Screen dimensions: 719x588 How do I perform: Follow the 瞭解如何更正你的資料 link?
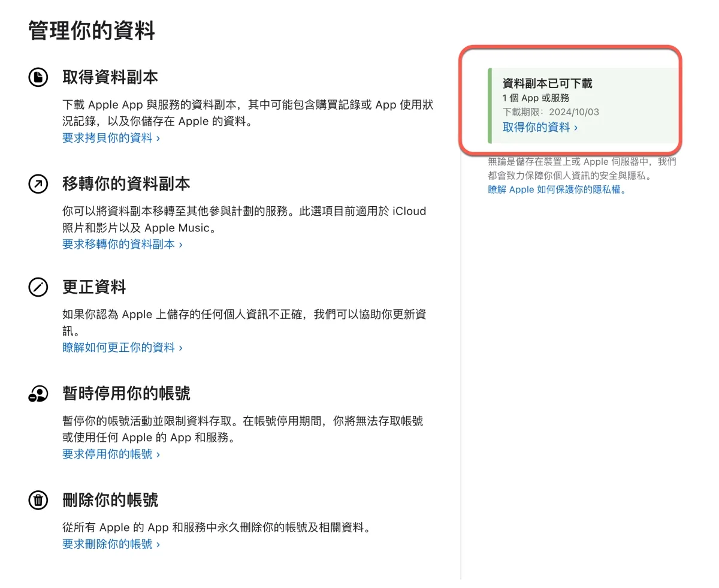[122, 347]
